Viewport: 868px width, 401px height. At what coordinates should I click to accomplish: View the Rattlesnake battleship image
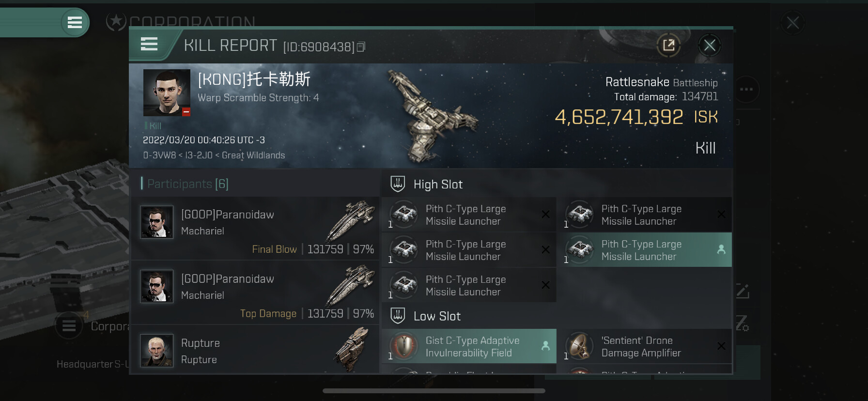tap(431, 116)
